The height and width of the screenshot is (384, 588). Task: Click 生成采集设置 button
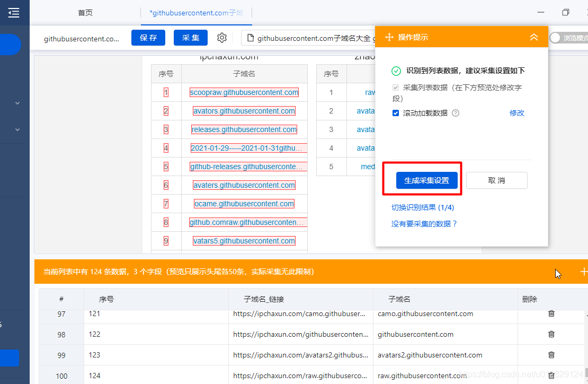click(x=427, y=180)
